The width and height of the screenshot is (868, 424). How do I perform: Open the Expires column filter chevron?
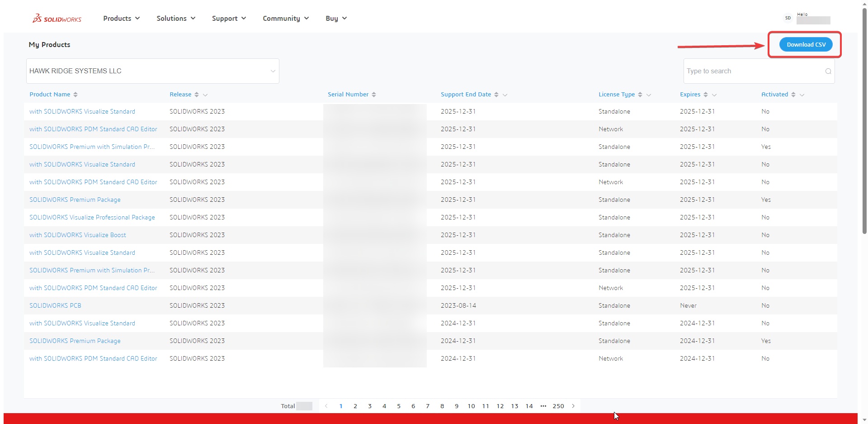pyautogui.click(x=714, y=95)
